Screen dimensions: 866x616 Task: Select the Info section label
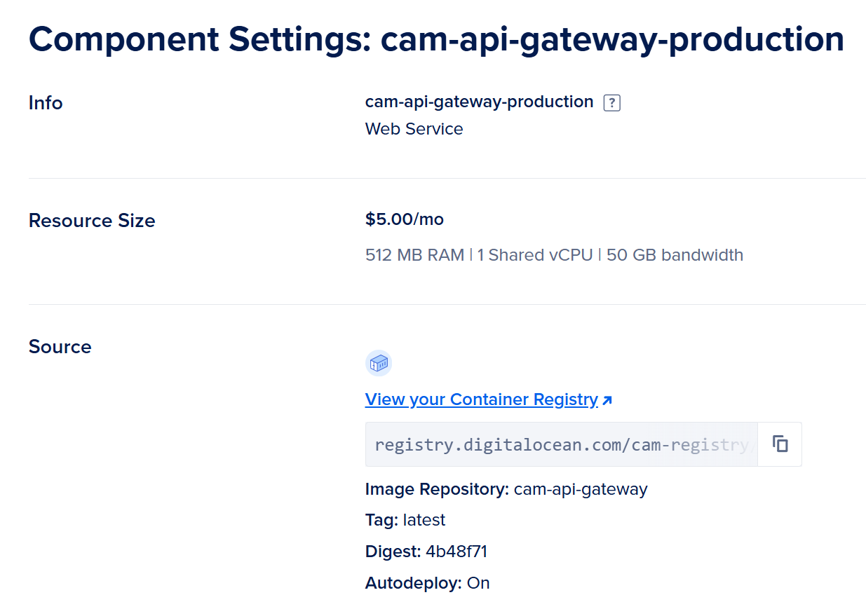pyautogui.click(x=46, y=103)
